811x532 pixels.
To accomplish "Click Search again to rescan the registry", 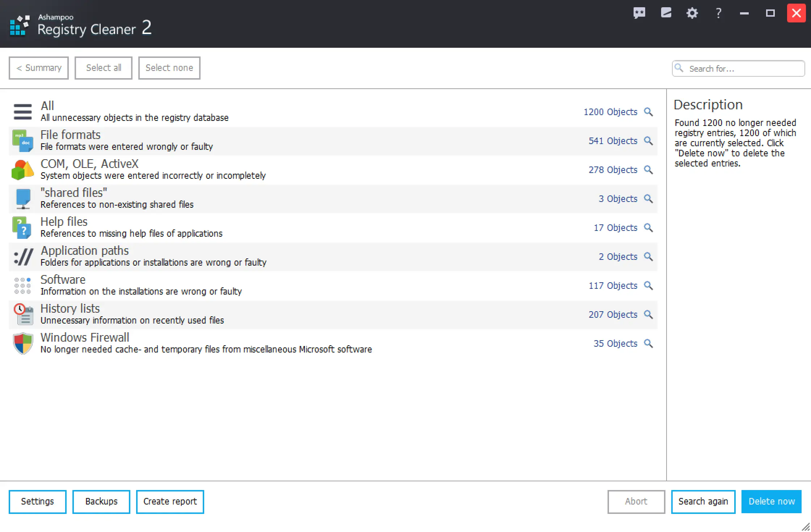I will 703,502.
